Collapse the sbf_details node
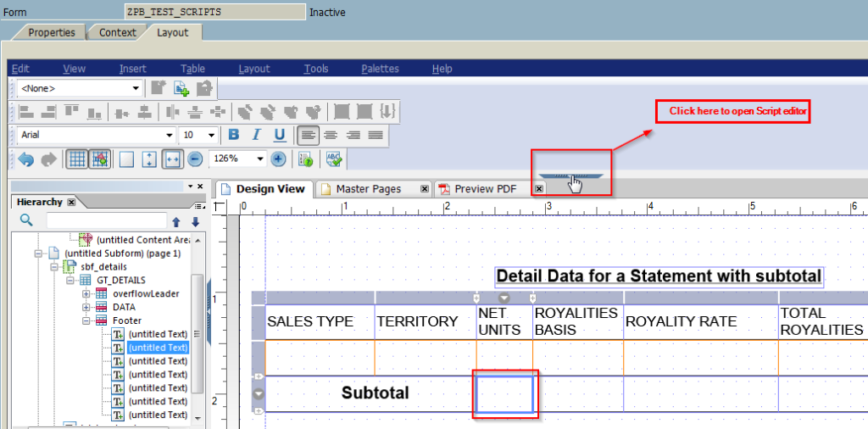868x429 pixels. coord(54,267)
